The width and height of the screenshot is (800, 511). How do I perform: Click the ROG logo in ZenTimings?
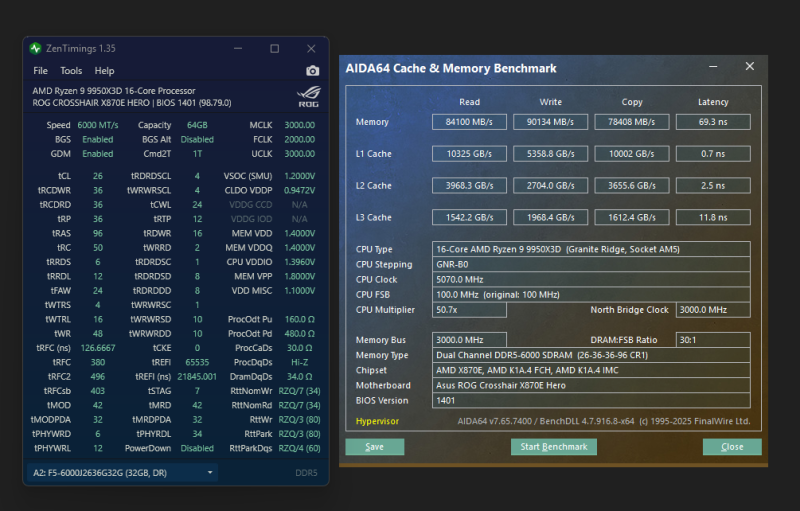point(309,96)
